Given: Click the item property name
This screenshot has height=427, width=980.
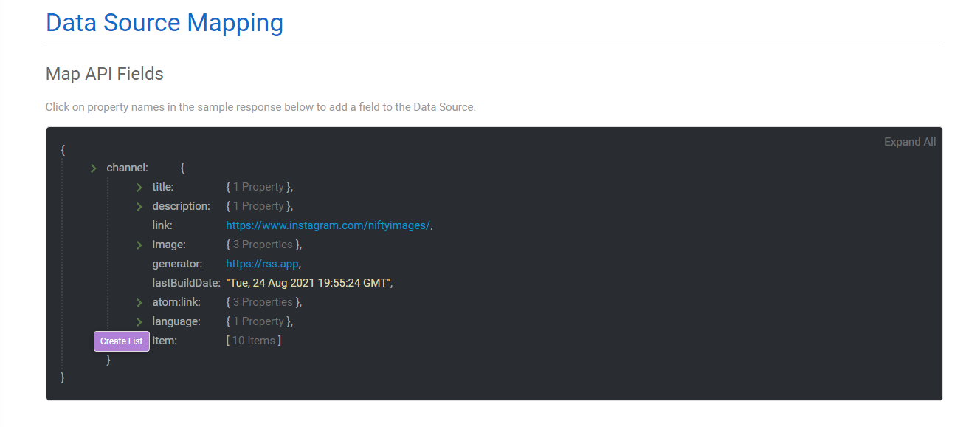Looking at the screenshot, I should [x=164, y=341].
